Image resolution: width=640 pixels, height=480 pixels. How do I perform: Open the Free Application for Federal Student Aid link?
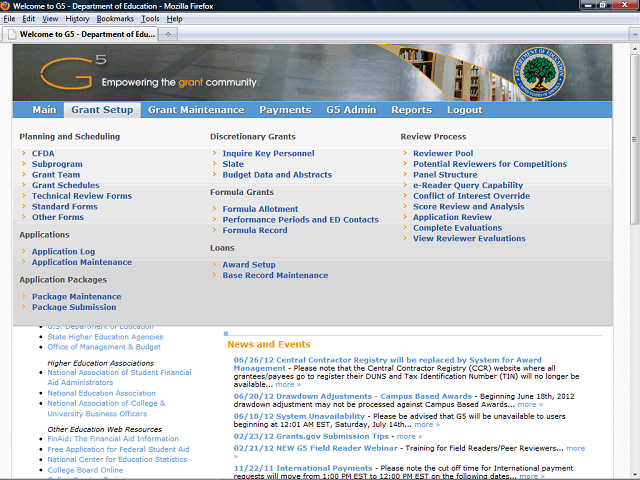click(x=118, y=449)
